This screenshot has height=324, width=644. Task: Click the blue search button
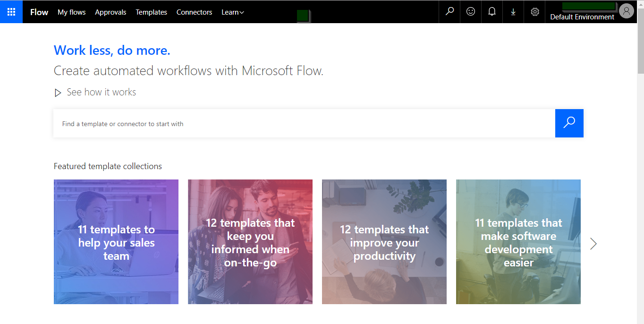569,123
